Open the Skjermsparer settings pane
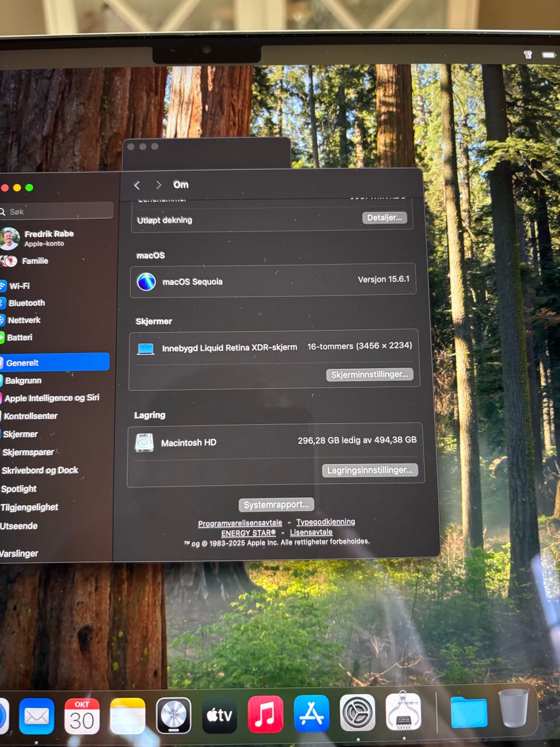560x747 pixels. pos(28,452)
